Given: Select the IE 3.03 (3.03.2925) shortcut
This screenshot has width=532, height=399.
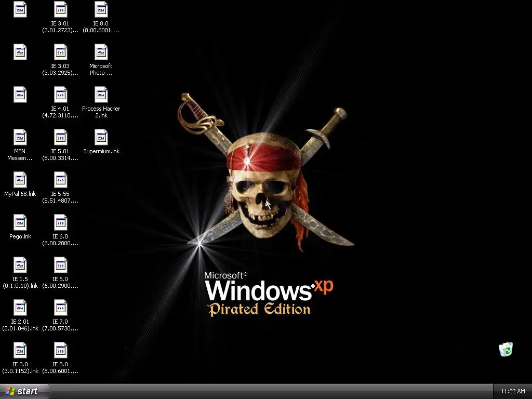Looking at the screenshot, I should tap(60, 52).
